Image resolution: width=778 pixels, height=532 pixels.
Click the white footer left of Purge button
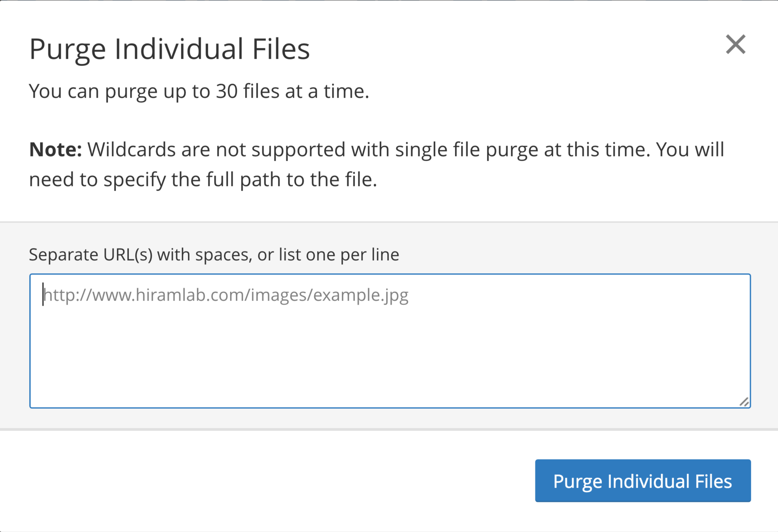point(267,480)
